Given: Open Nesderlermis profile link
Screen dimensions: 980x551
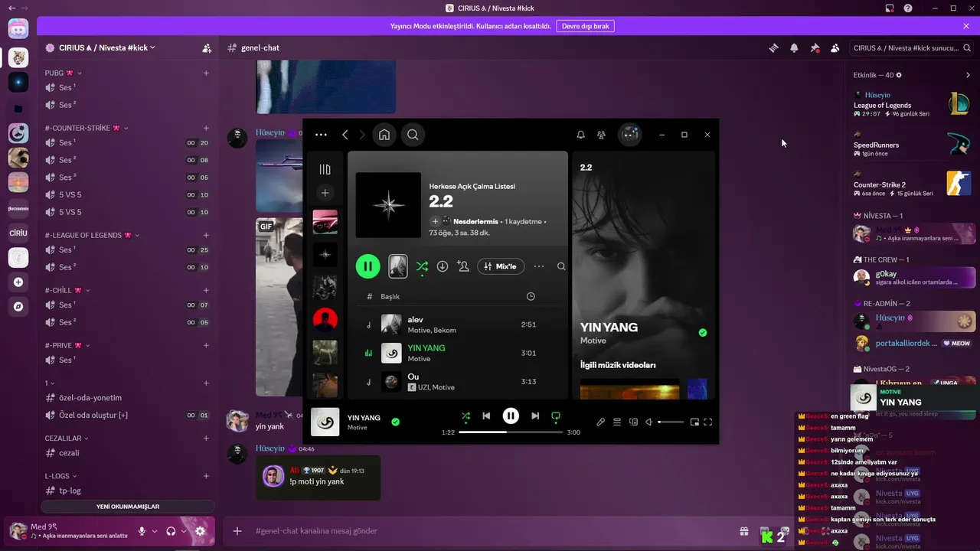Looking at the screenshot, I should tap(475, 221).
